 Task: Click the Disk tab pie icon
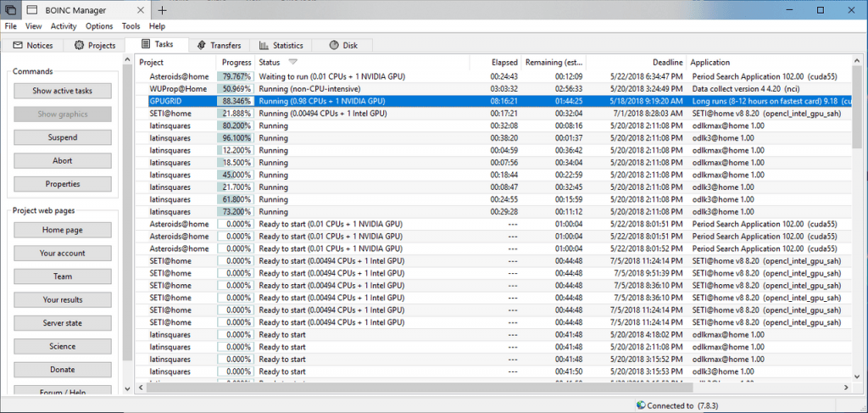pos(334,46)
